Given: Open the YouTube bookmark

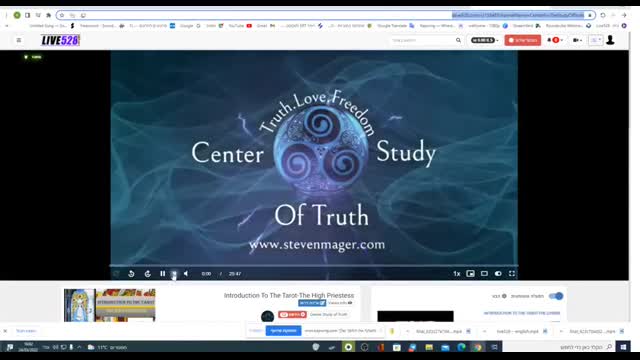Looking at the screenshot, I should [x=240, y=26].
